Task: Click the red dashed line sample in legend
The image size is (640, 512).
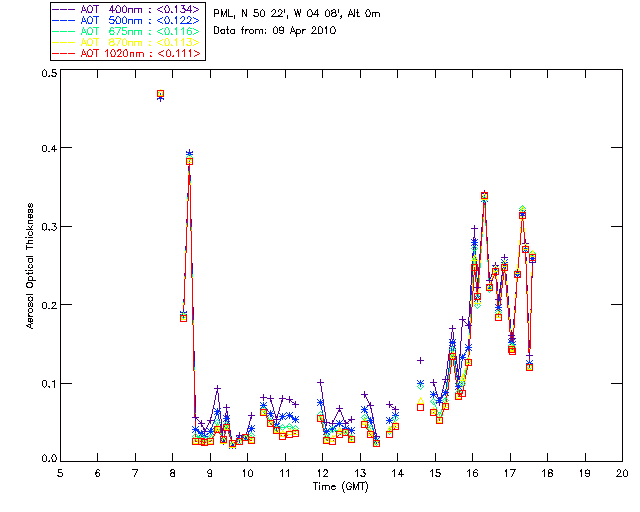Action: tap(64, 53)
